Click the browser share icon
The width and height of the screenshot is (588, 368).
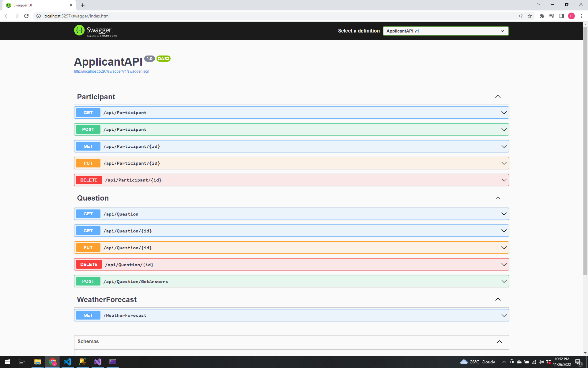(520, 16)
